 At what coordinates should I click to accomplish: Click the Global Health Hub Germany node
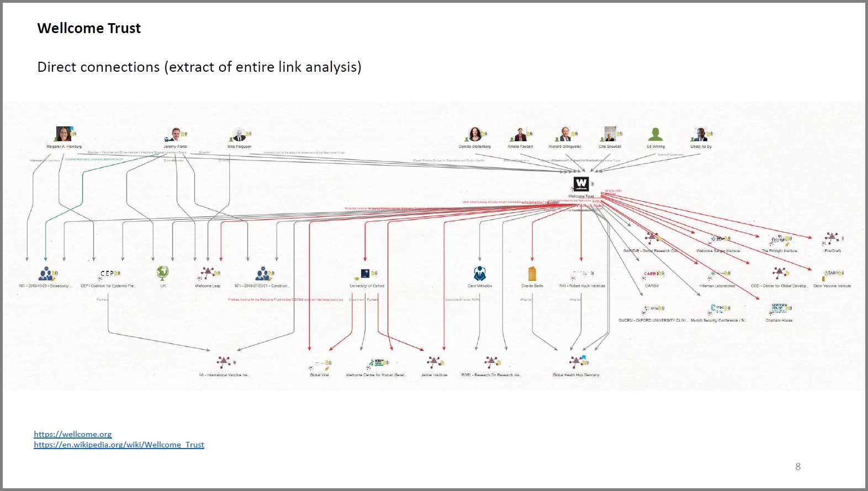coord(576,362)
